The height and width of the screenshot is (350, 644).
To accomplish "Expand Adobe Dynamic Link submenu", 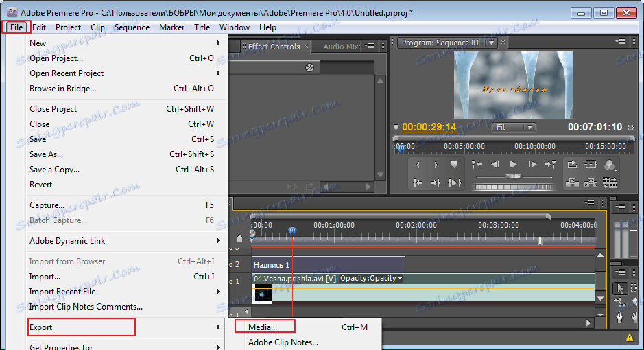I will tap(126, 241).
